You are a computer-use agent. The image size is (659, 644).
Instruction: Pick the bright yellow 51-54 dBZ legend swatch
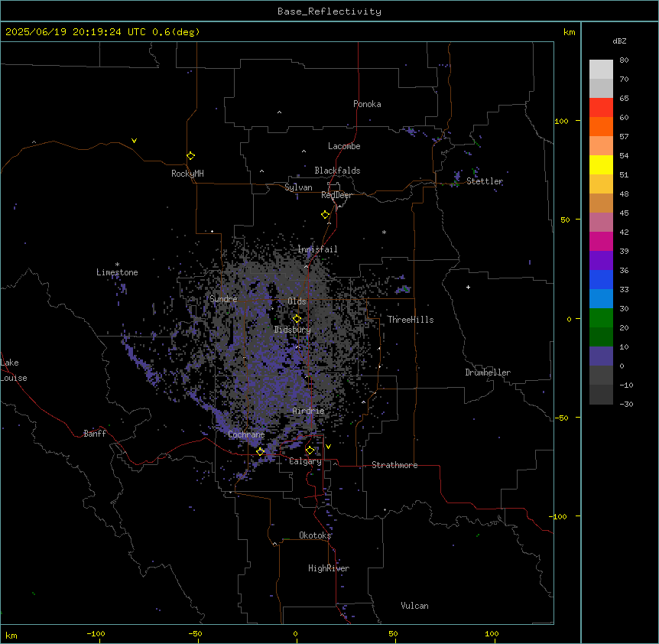pyautogui.click(x=601, y=164)
